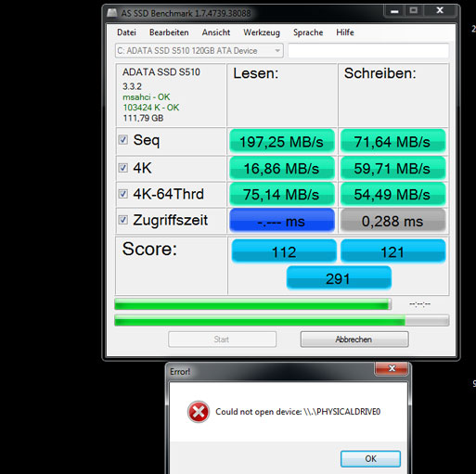Click the write access time 0,288 ms

click(392, 221)
